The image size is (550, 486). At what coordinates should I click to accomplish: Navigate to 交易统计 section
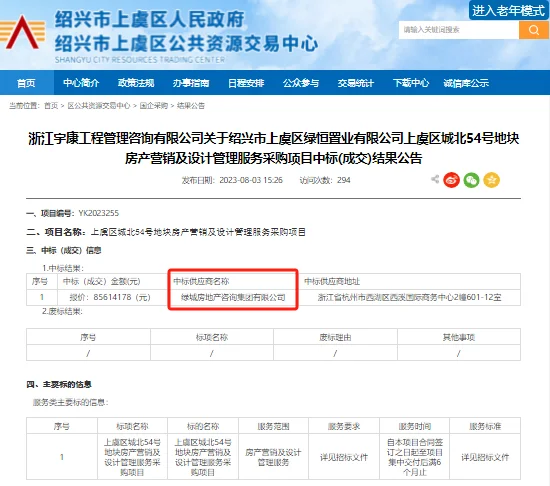click(356, 83)
